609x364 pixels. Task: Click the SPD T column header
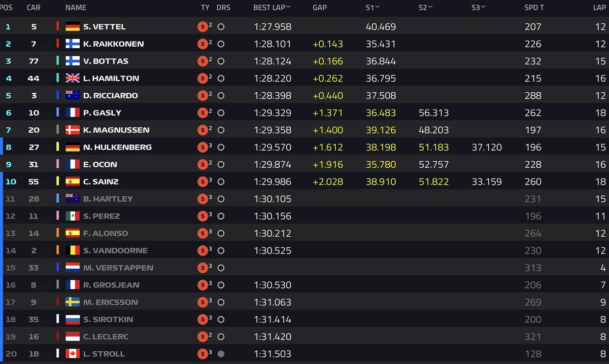tap(534, 8)
